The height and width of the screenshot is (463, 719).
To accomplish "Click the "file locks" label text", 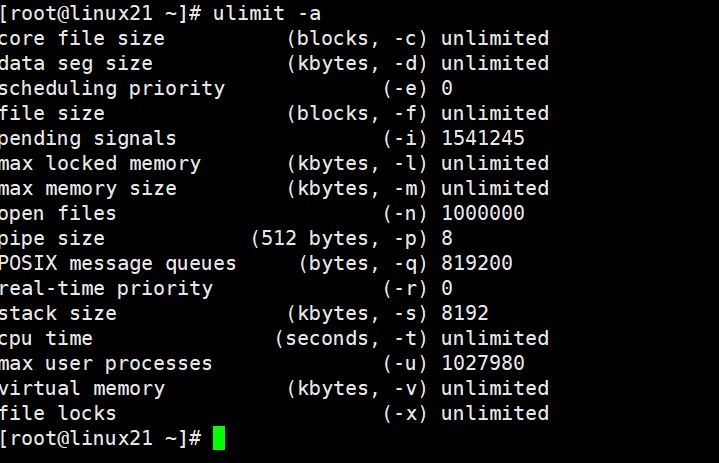I will [x=58, y=413].
